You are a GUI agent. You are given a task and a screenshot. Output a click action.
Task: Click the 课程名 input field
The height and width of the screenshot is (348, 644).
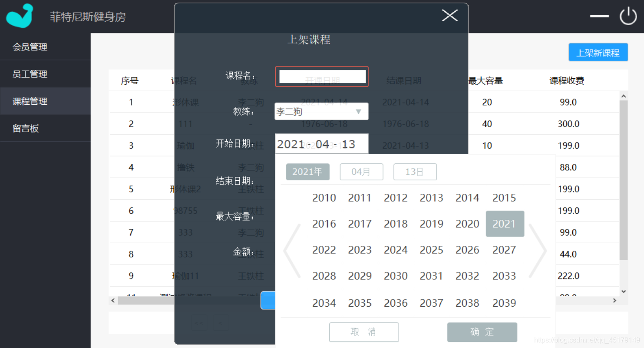322,76
